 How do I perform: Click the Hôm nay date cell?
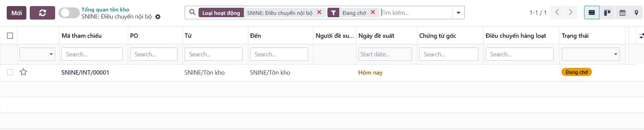(x=370, y=73)
